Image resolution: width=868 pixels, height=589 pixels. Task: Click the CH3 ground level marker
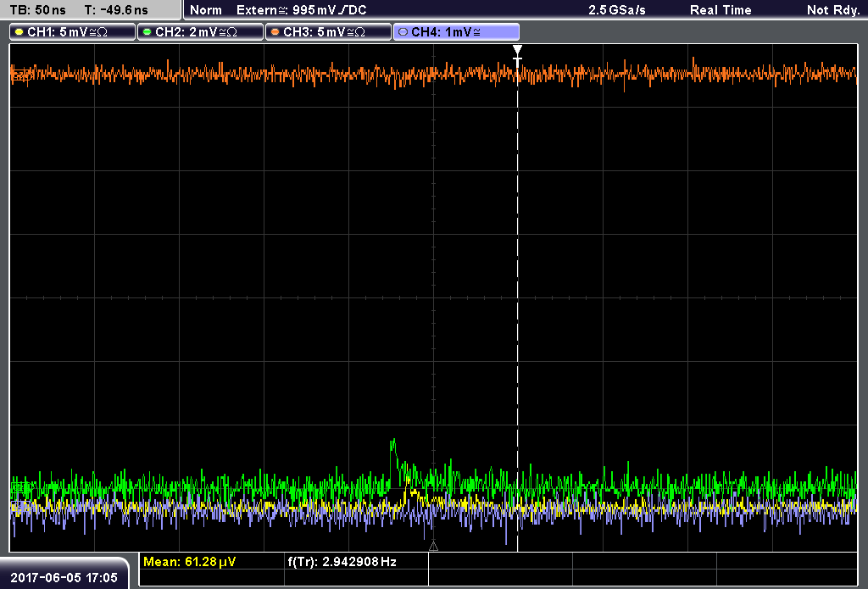[20, 75]
